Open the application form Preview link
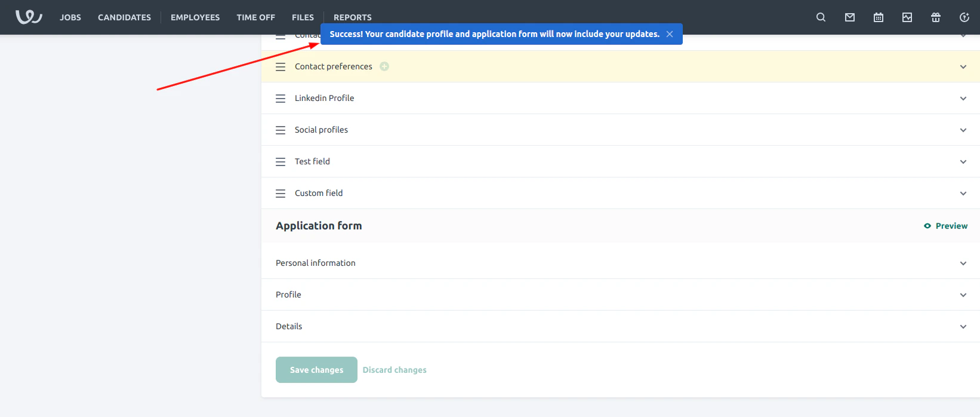The height and width of the screenshot is (417, 980). pos(951,226)
